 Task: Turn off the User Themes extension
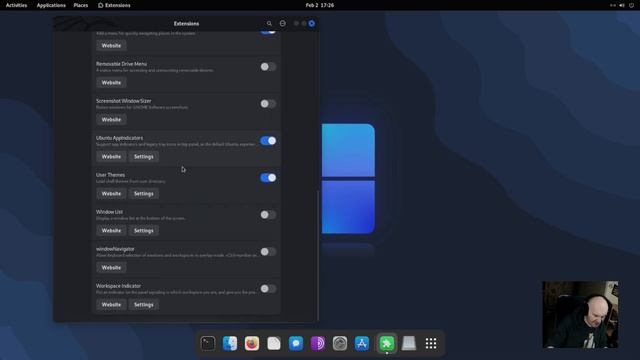point(268,178)
